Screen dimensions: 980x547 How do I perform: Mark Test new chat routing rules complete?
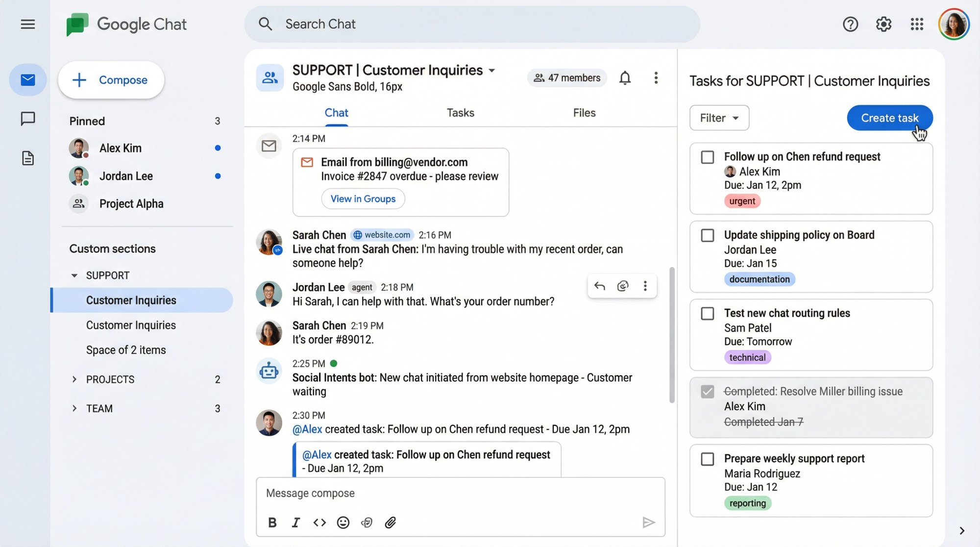pos(708,313)
